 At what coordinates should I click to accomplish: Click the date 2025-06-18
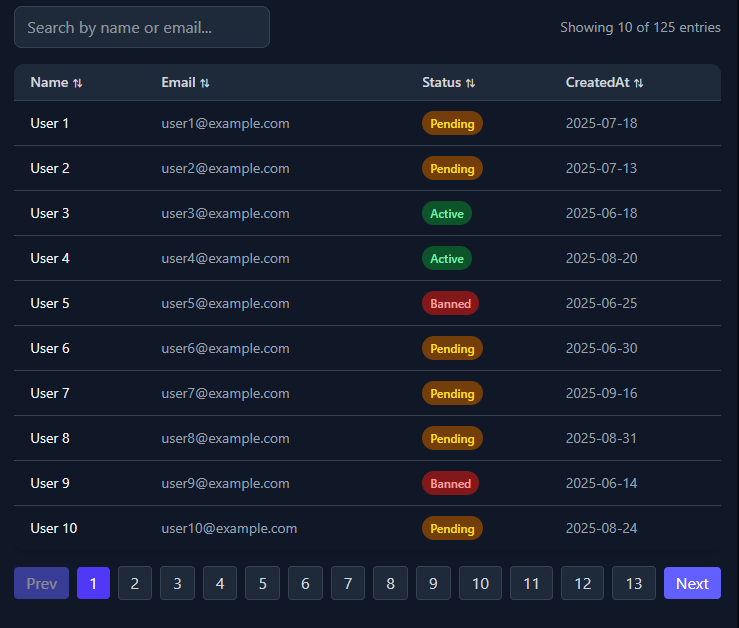(601, 213)
